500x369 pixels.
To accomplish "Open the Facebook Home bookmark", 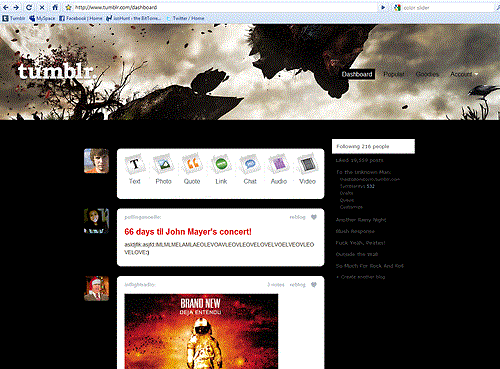I will coord(81,18).
